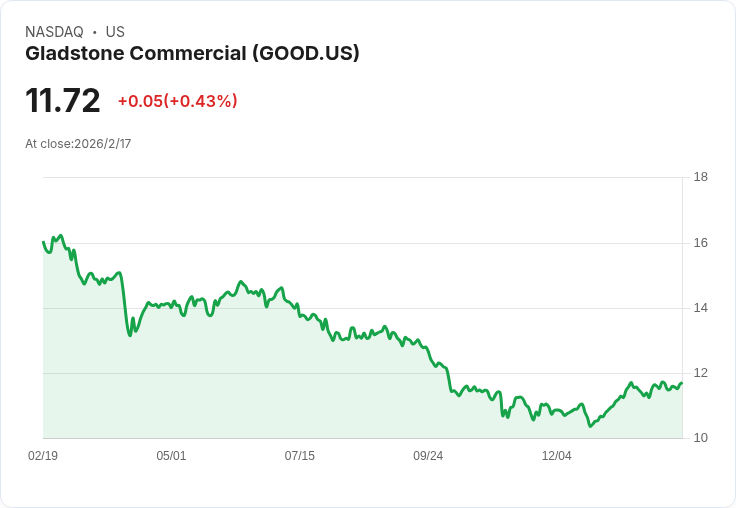
Task: Click the lowest chart point after 12/04
Action: pyautogui.click(x=590, y=426)
